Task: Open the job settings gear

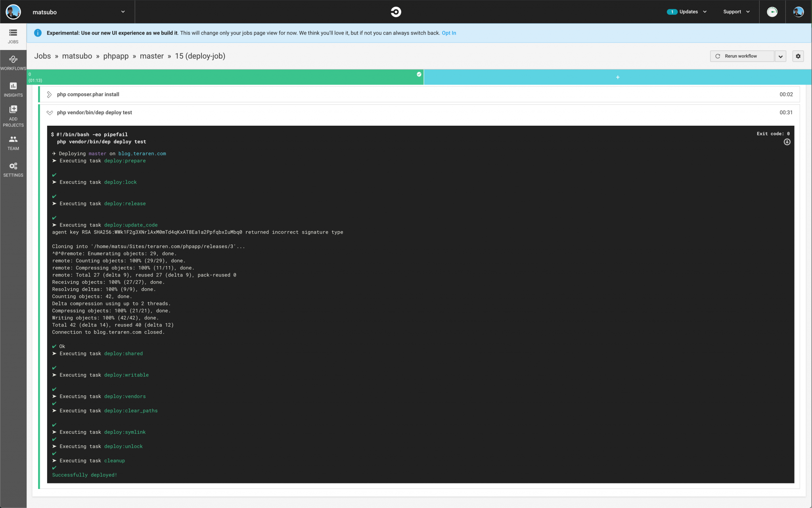Action: (798, 56)
